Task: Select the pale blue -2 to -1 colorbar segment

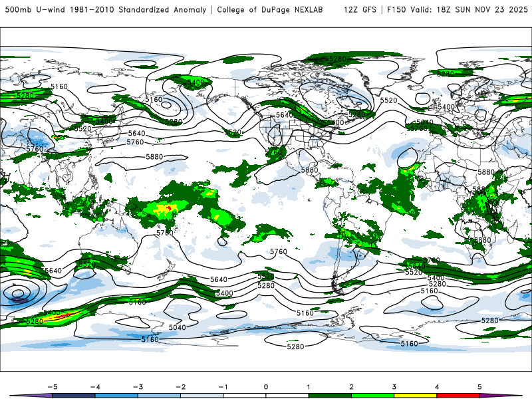Action: (x=202, y=396)
